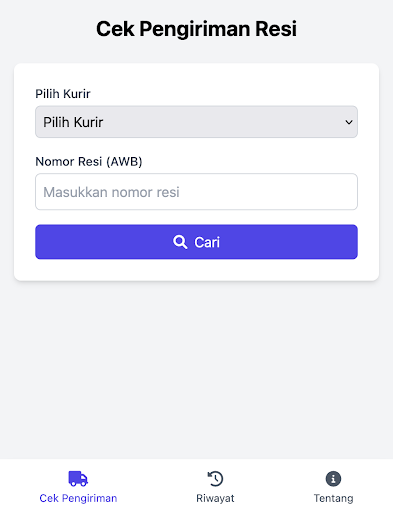Select the 'Pilih Kurir' text inside combo box
The height and width of the screenshot is (512, 393).
(73, 122)
